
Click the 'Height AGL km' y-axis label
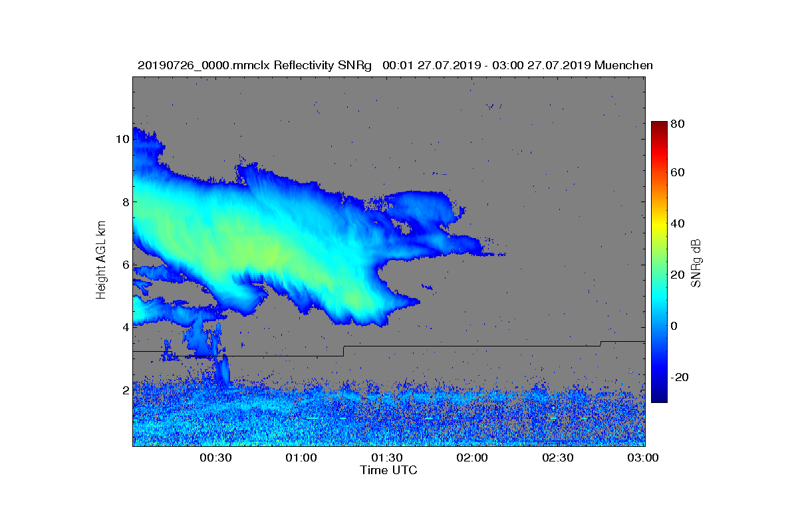[101, 261]
